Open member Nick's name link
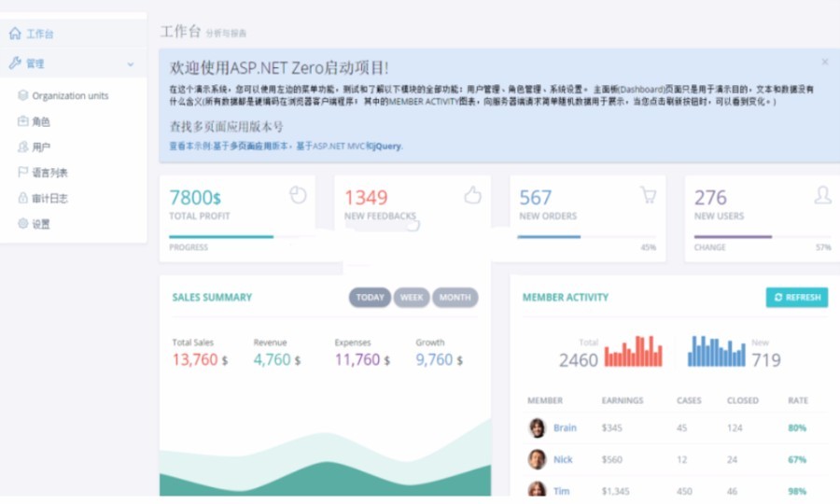Screen dimensions: 840x504 click(x=563, y=459)
